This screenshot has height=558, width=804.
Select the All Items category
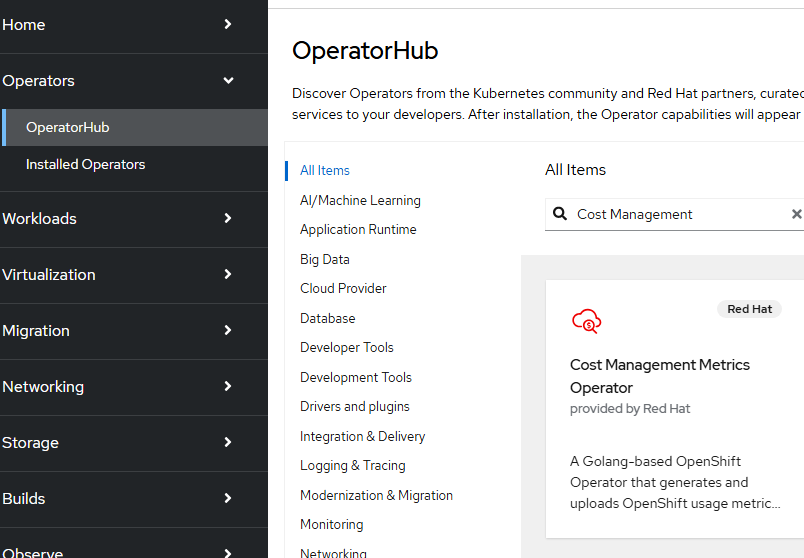click(325, 170)
